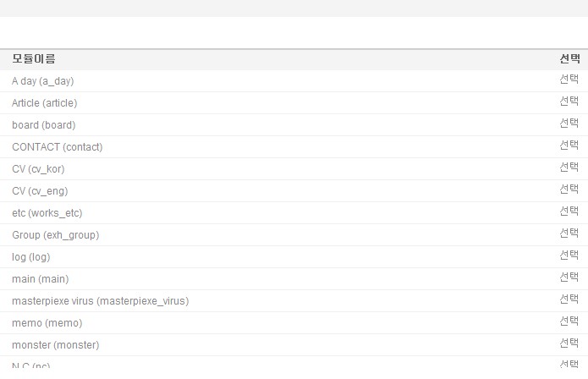The width and height of the screenshot is (588, 379).
Task: Click 선택 for the CV (cv_eng) module
Action: click(569, 189)
